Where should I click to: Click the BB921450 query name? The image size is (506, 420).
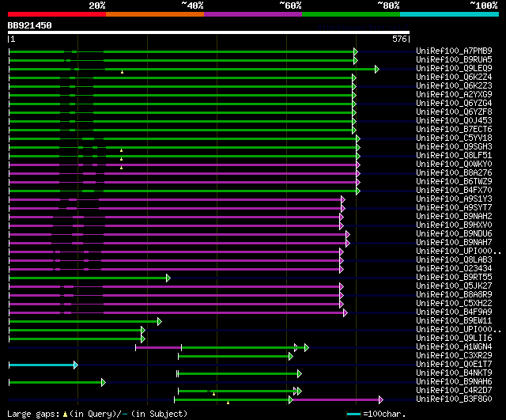point(30,25)
